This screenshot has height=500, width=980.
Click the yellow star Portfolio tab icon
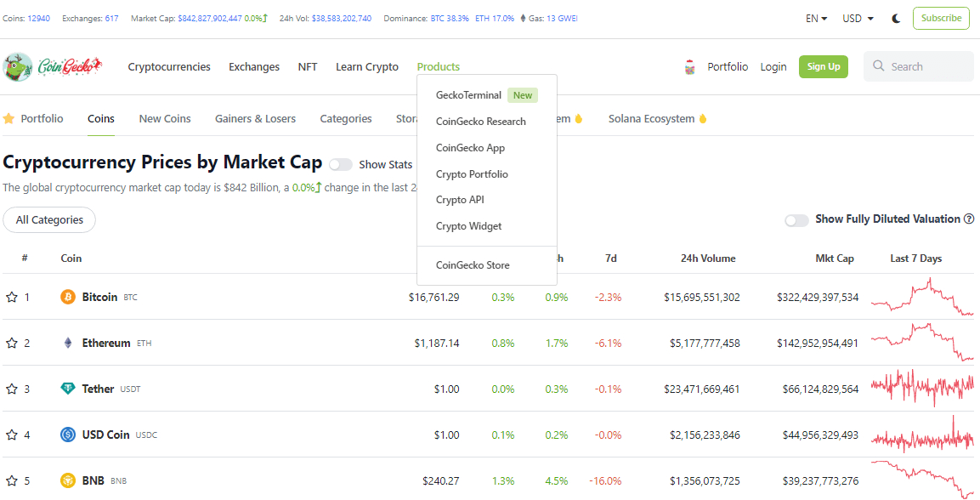click(x=8, y=118)
